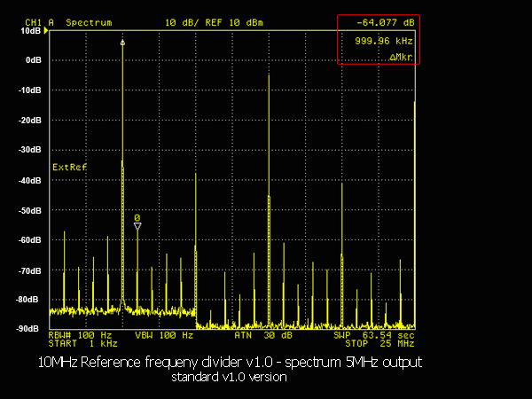Click the -20dB axis label
Image resolution: width=532 pixels, height=399 pixels.
[x=30, y=121]
